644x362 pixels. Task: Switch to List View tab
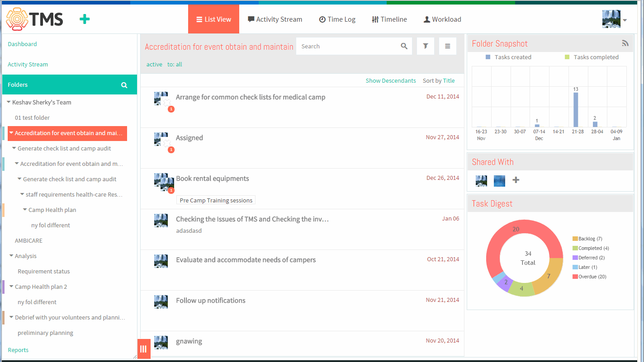[213, 19]
